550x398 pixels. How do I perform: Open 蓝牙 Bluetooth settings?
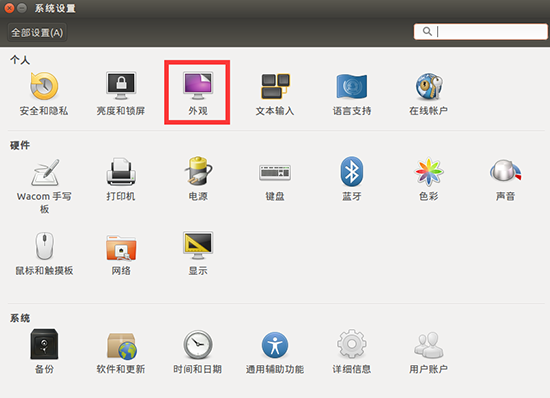tap(351, 179)
